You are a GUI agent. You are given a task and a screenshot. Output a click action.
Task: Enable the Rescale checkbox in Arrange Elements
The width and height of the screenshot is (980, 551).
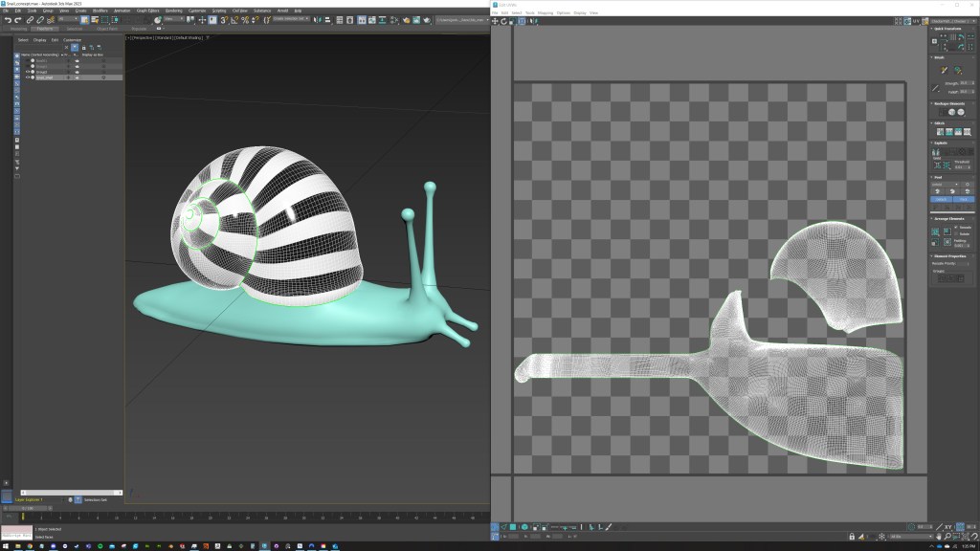pyautogui.click(x=956, y=227)
